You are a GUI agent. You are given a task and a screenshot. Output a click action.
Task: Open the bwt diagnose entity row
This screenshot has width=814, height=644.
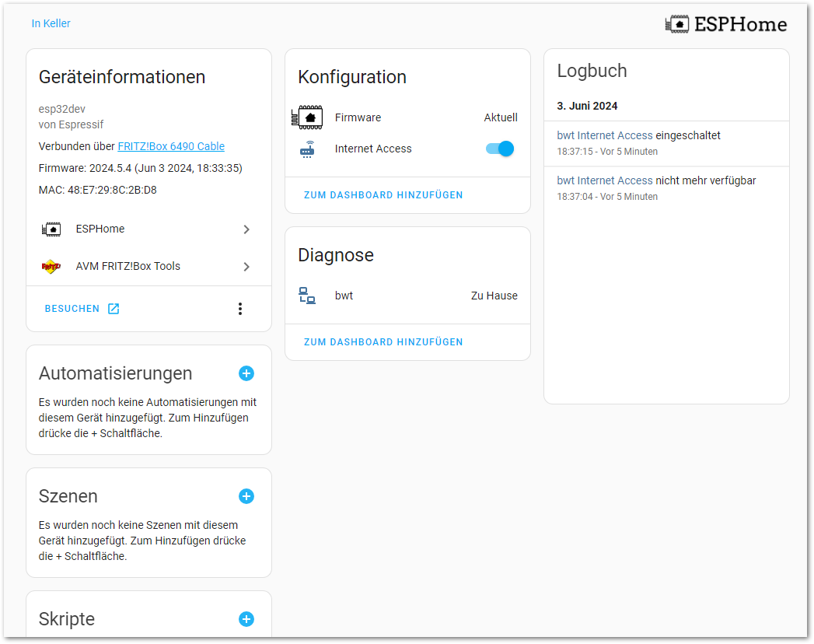[x=408, y=296]
